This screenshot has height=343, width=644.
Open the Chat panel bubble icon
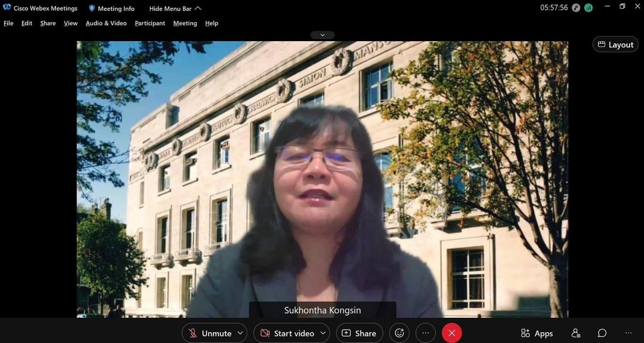pyautogui.click(x=602, y=333)
